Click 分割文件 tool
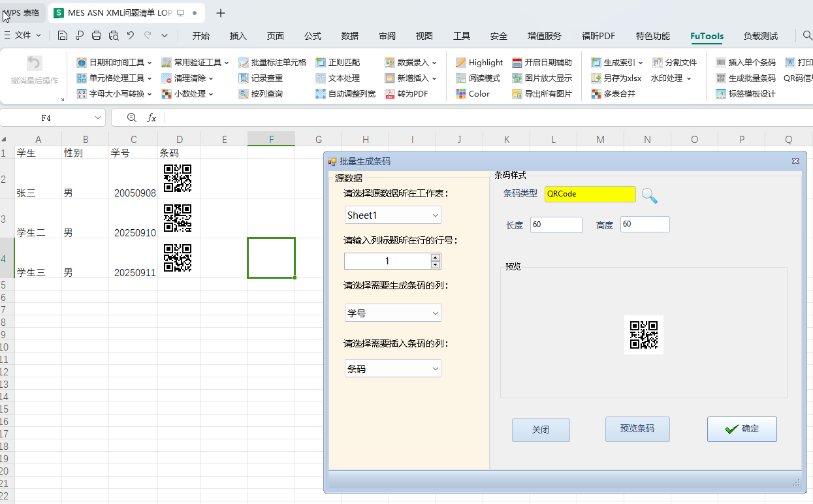The image size is (813, 504). pyautogui.click(x=675, y=63)
